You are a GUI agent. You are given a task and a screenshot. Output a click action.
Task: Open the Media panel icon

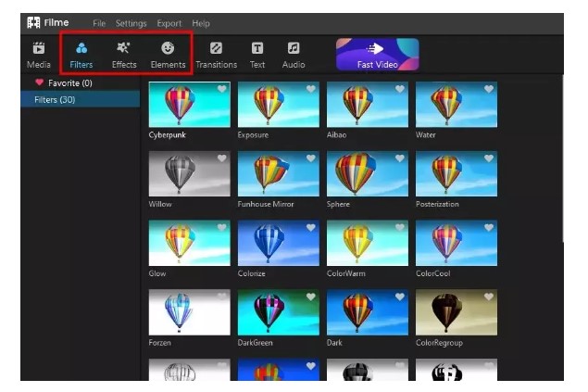pyautogui.click(x=39, y=48)
